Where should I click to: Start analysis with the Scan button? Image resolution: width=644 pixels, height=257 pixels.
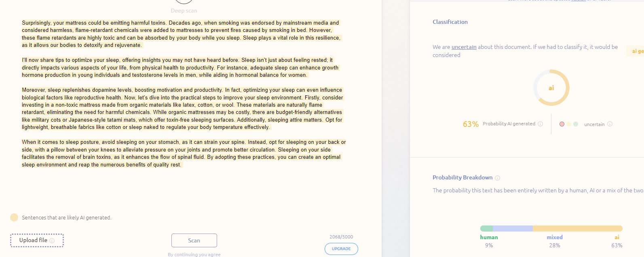(x=194, y=240)
